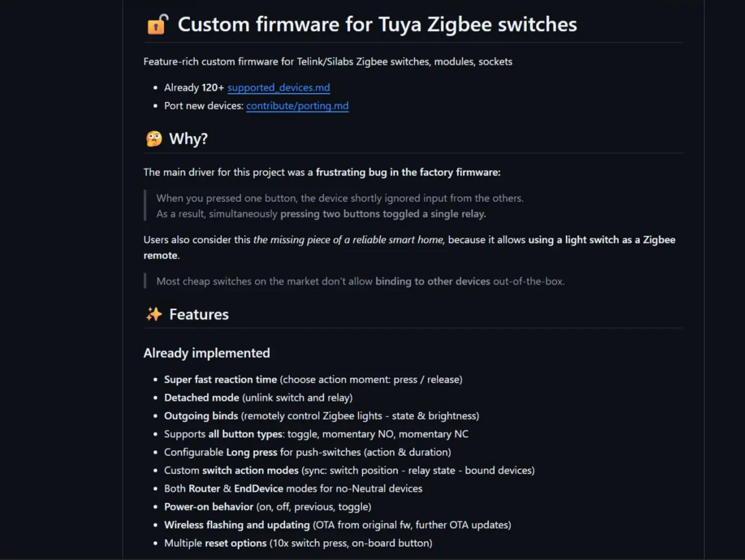Click the 'Router & EndDevice' bullet item
The image size is (745, 560).
pos(293,489)
